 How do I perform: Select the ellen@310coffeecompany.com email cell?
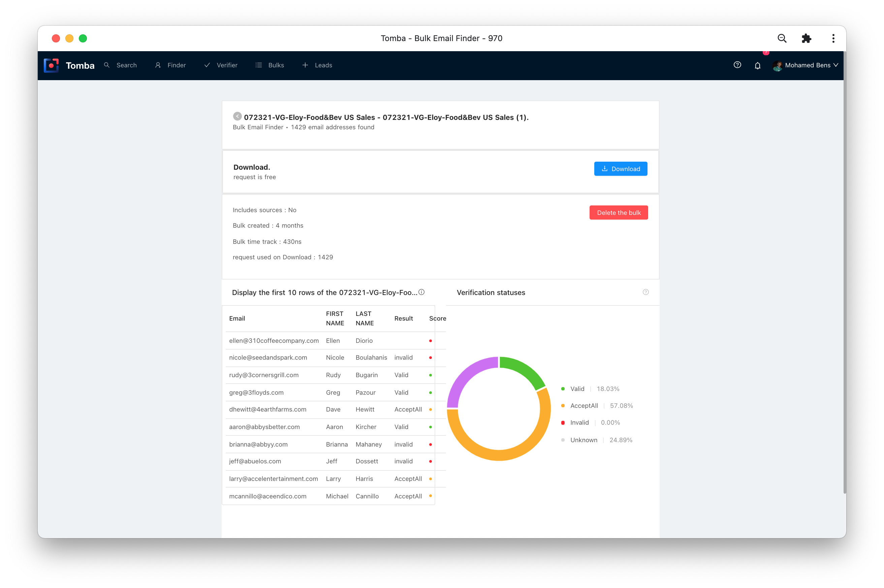pyautogui.click(x=274, y=340)
